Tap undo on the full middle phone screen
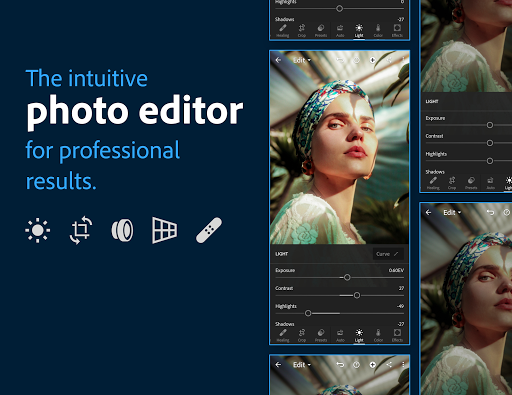Image resolution: width=512 pixels, height=395 pixels. 340,60
